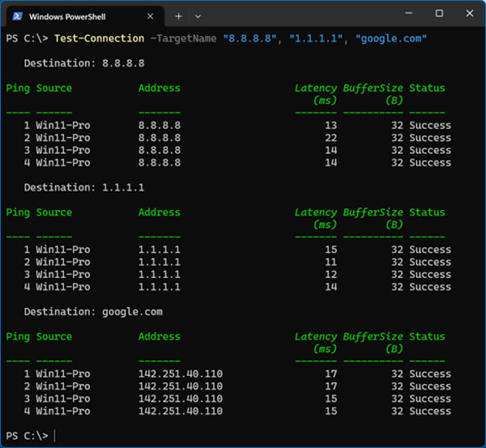Maximize the PowerShell window
This screenshot has height=448, width=486.
click(x=439, y=13)
